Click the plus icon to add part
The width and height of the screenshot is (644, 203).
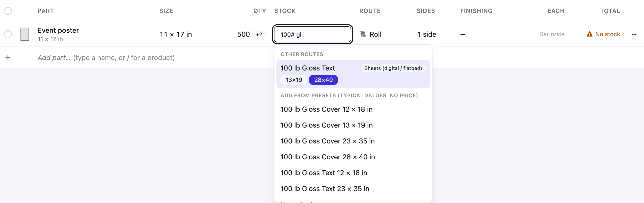(8, 57)
